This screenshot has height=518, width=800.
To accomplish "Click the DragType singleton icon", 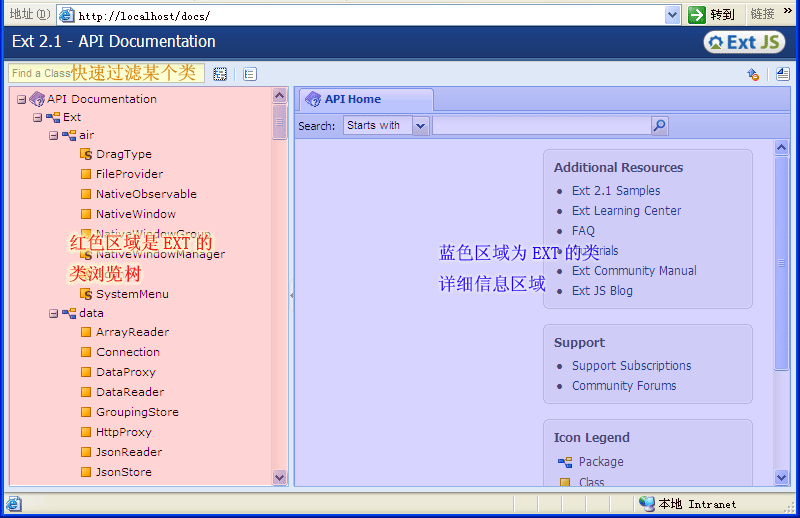I will [86, 154].
